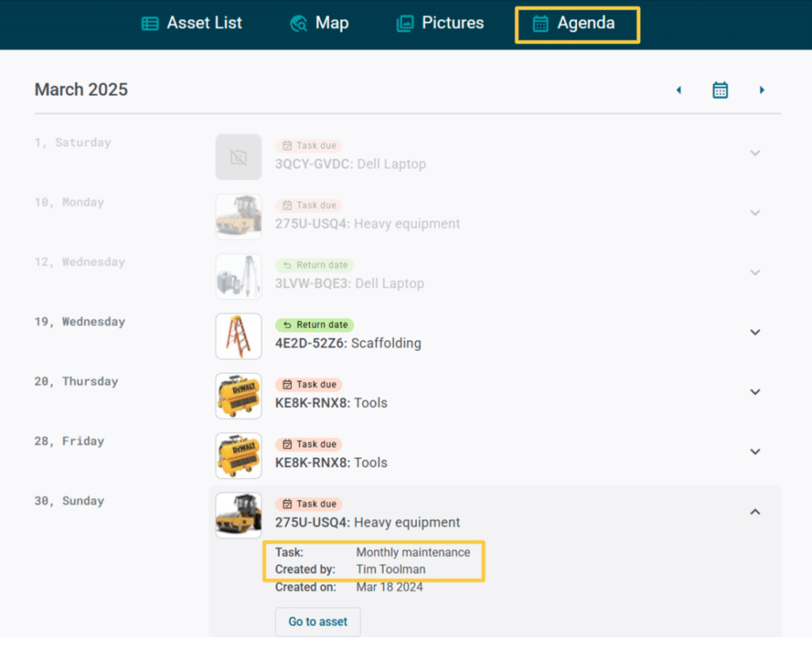Viewport: 812px width, 649px height.
Task: Click the Return date badge for 3LVW-BQE3
Action: click(x=313, y=265)
